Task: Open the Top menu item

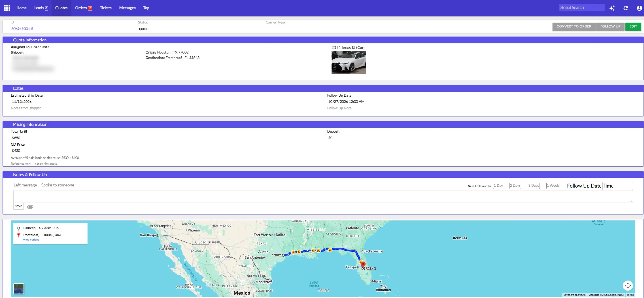Action: [146, 8]
